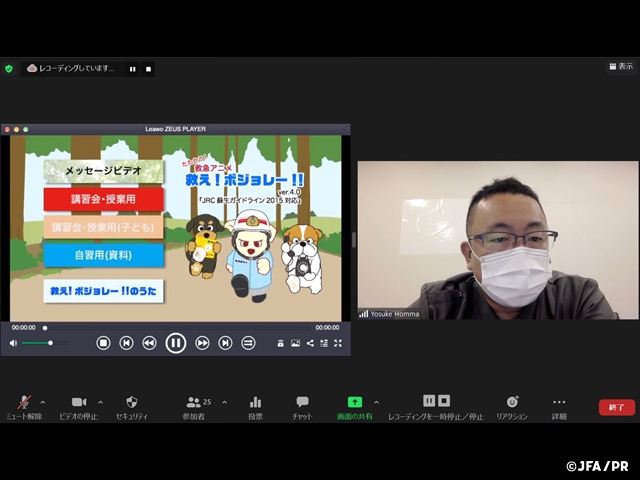Click the player volume speaker icon

[13, 343]
